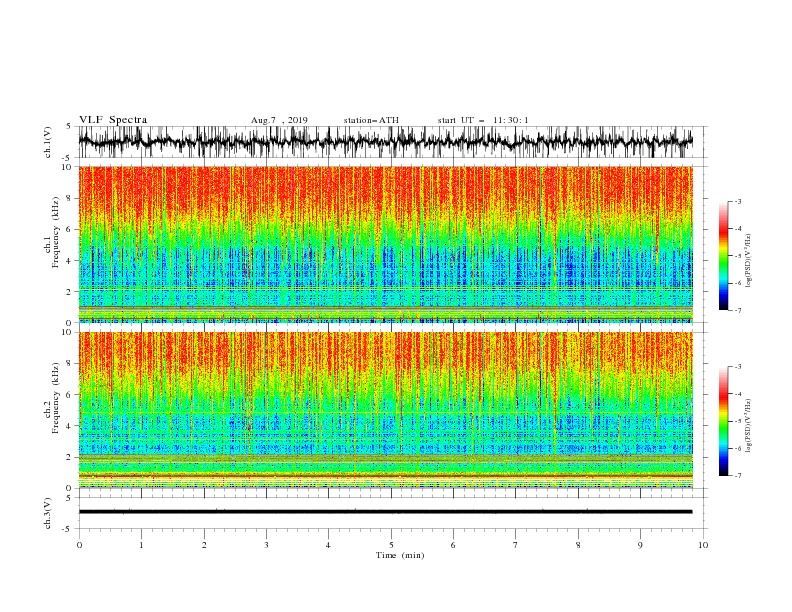Viewport: 792px width, 612px height.
Task: Click the "2" tick on the time axis
Action: 204,545
